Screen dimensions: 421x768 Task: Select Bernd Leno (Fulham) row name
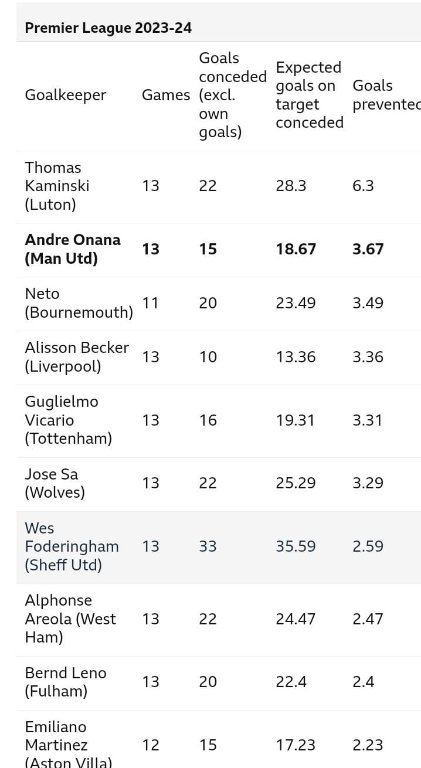[x=66, y=682]
